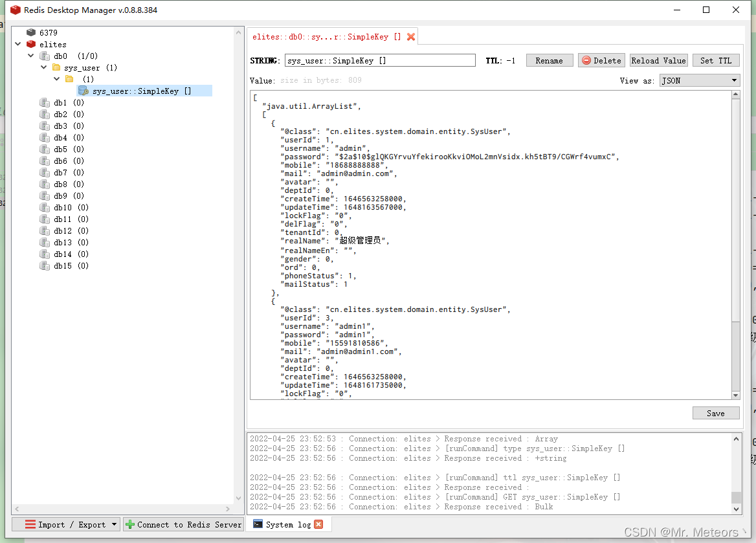Collapse the db0 database node
Image resolution: width=756 pixels, height=543 pixels.
(31, 56)
